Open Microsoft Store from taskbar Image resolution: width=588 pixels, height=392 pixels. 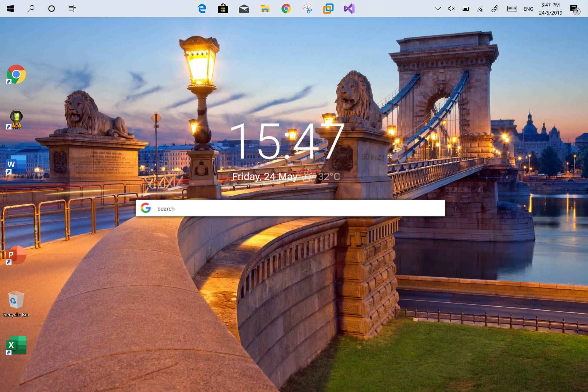223,9
